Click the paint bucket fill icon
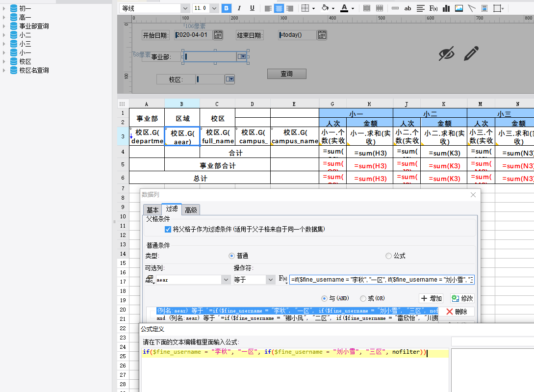The width and height of the screenshot is (534, 392). click(x=325, y=8)
